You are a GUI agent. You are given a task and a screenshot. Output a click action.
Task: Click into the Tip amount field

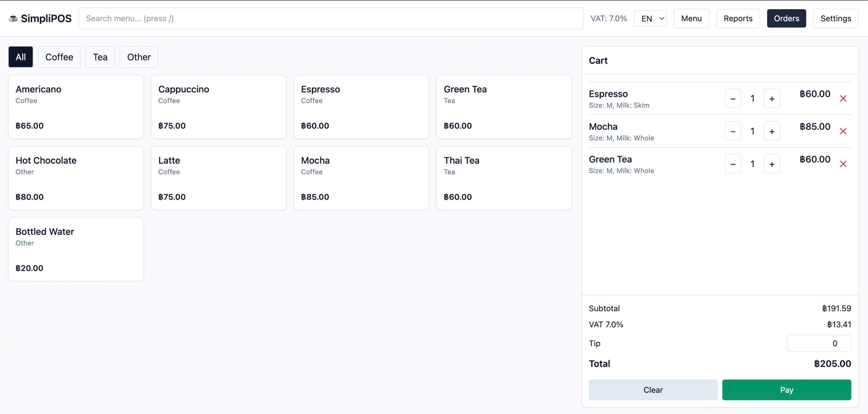click(818, 344)
